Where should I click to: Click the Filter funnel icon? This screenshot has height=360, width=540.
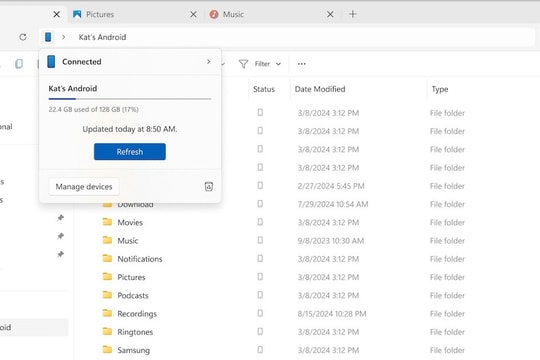pyautogui.click(x=243, y=64)
